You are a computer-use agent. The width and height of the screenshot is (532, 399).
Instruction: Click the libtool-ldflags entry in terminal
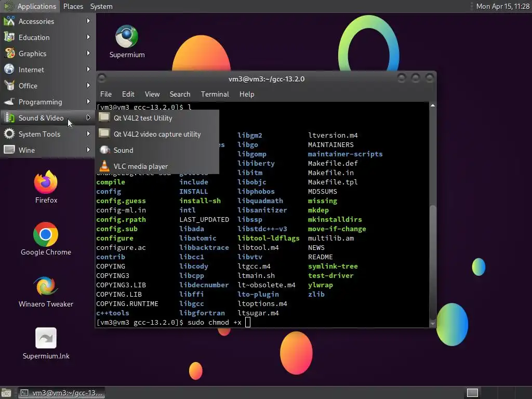269,238
